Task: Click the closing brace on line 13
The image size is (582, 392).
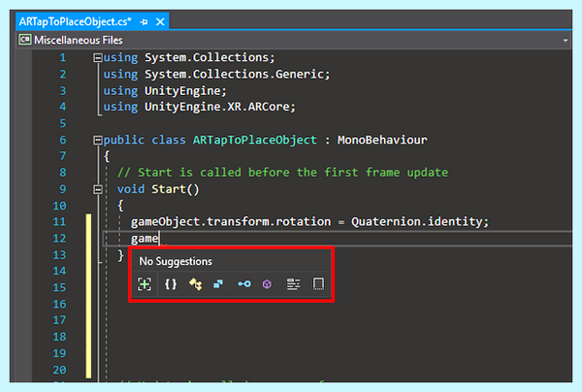Action: point(120,255)
